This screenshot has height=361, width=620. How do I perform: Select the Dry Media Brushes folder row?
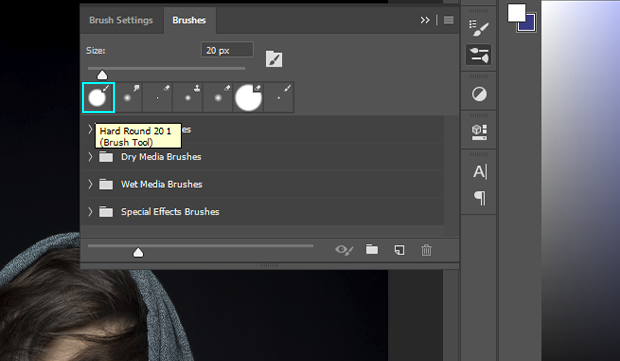[x=262, y=157]
